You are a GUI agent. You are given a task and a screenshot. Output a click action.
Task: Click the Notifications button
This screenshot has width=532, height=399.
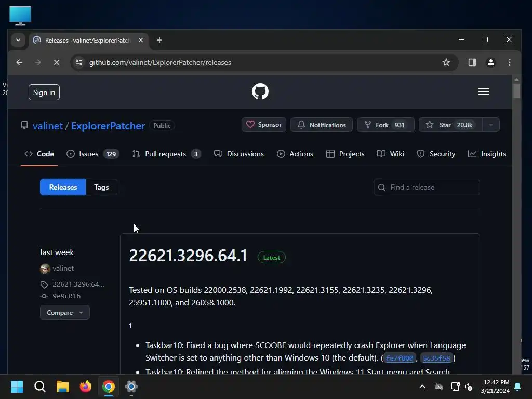point(321,125)
